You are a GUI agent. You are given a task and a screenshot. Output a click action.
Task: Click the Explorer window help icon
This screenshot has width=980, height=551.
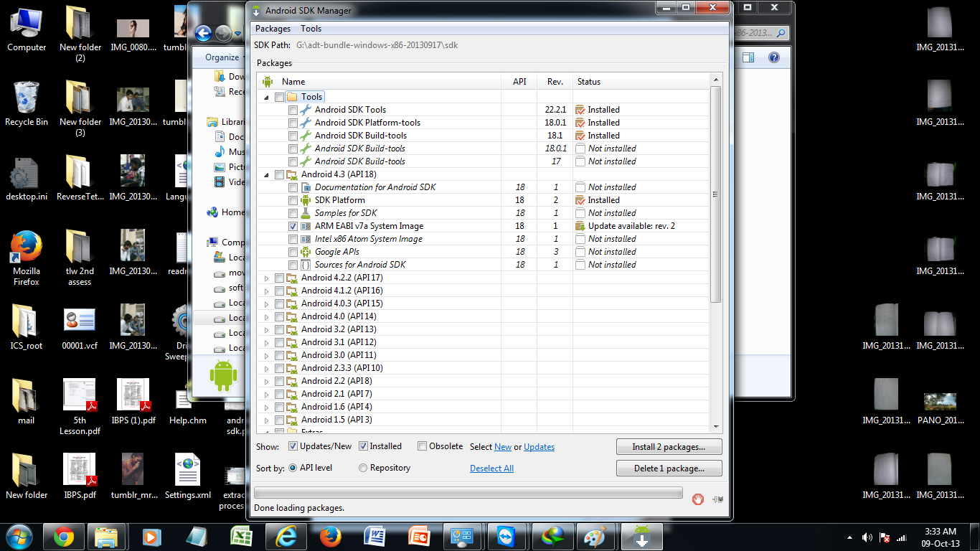(774, 57)
